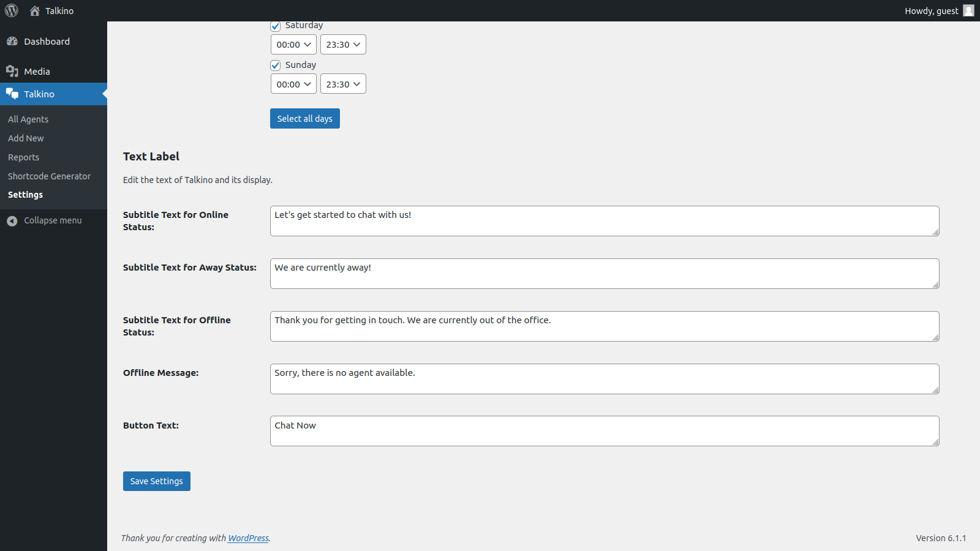Open Saturday start time 00:00 dropdown
Screen dimensions: 980x551
click(293, 45)
